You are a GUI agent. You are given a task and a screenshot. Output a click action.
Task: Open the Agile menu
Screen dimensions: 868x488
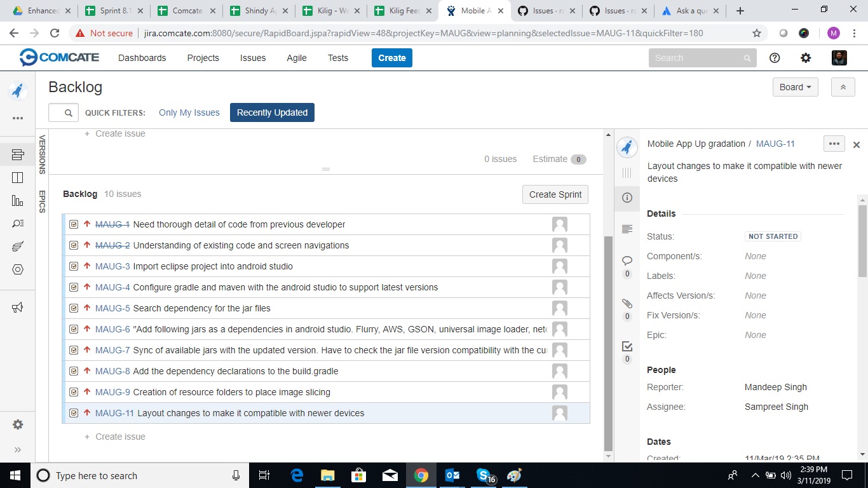coord(297,58)
